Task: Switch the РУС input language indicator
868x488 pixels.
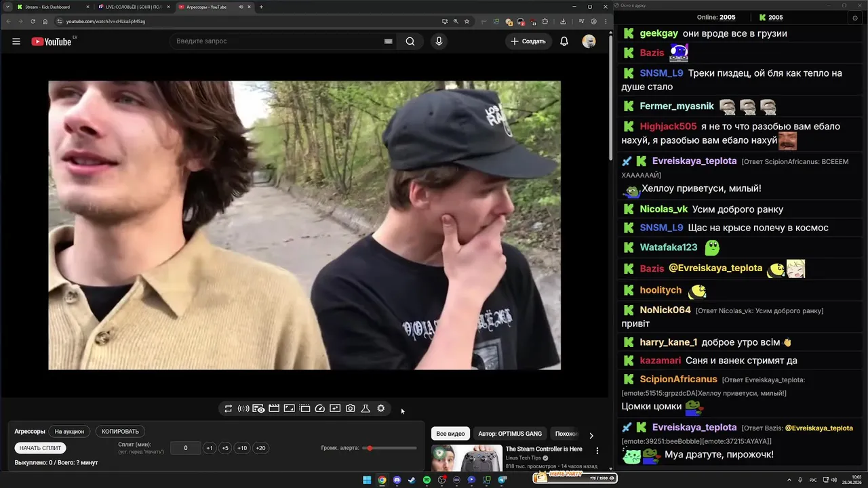Action: coord(813,480)
